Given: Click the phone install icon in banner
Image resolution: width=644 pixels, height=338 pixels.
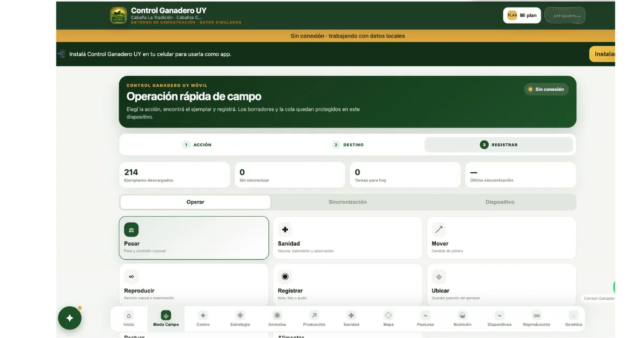Looking at the screenshot, I should pyautogui.click(x=61, y=54).
